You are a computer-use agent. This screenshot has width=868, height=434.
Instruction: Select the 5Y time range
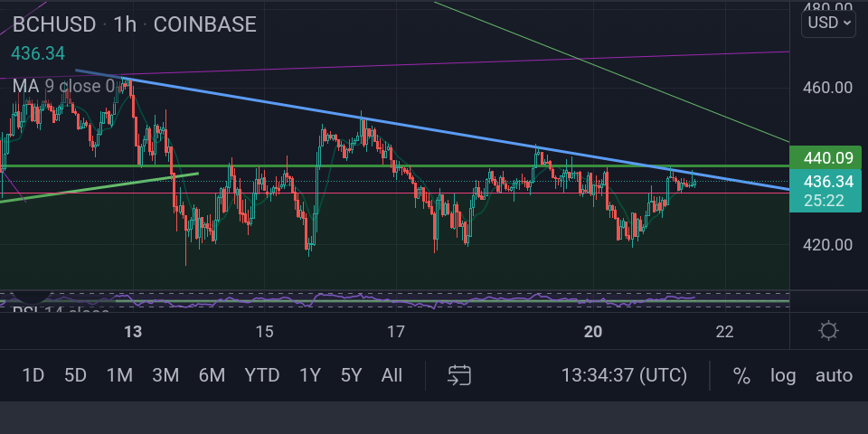(x=351, y=376)
